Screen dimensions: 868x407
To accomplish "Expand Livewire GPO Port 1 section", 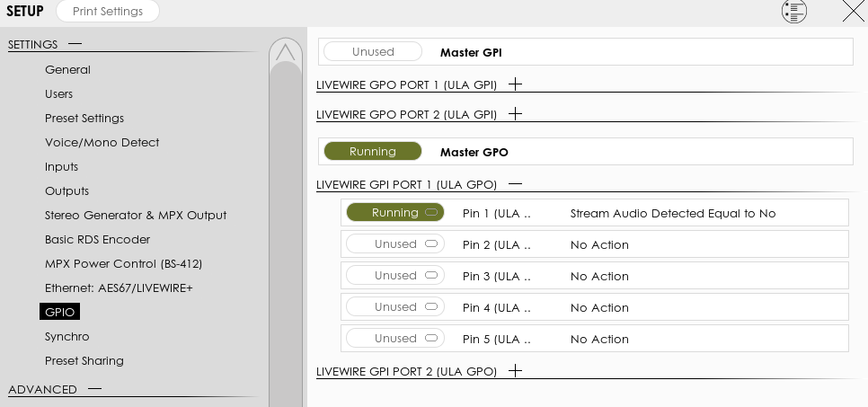I will (x=515, y=84).
